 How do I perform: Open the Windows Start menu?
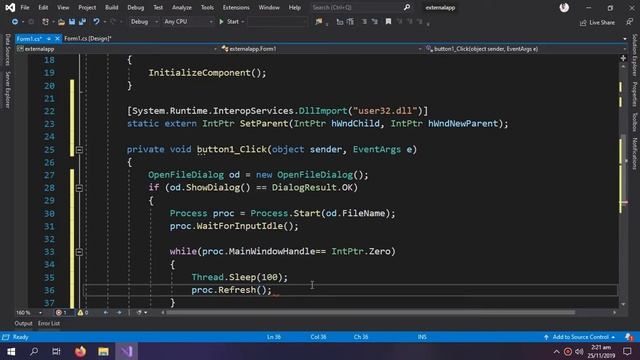pos(11,351)
